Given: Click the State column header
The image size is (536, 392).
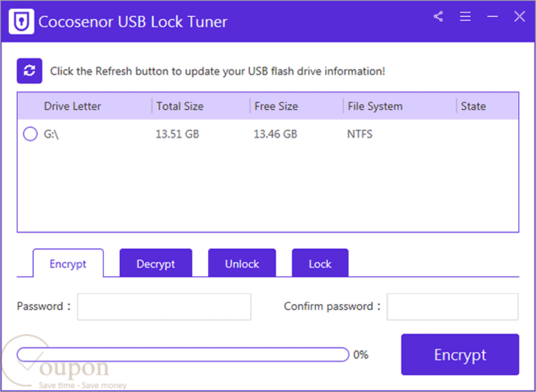Looking at the screenshot, I should point(473,106).
